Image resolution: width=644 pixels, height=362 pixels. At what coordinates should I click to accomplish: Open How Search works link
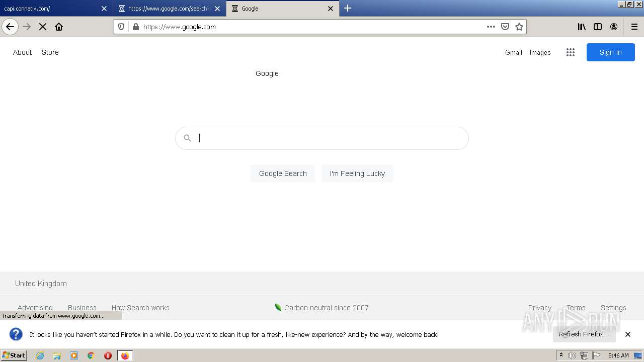(x=140, y=308)
